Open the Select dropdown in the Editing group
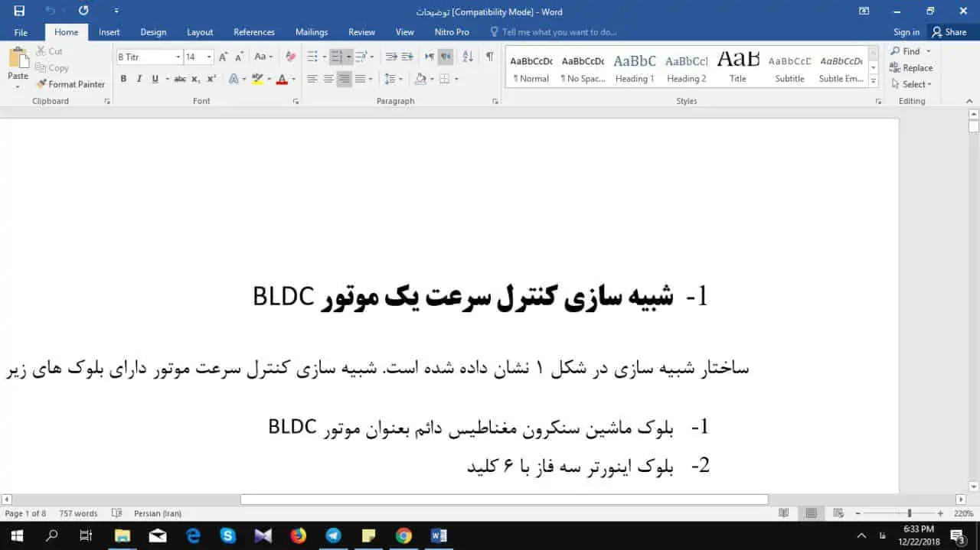Image resolution: width=980 pixels, height=550 pixels. coord(911,84)
